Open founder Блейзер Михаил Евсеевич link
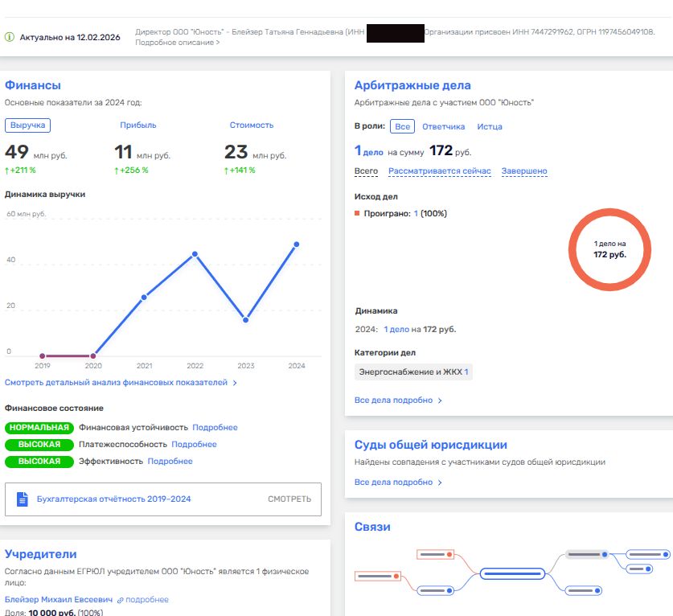 click(x=59, y=600)
